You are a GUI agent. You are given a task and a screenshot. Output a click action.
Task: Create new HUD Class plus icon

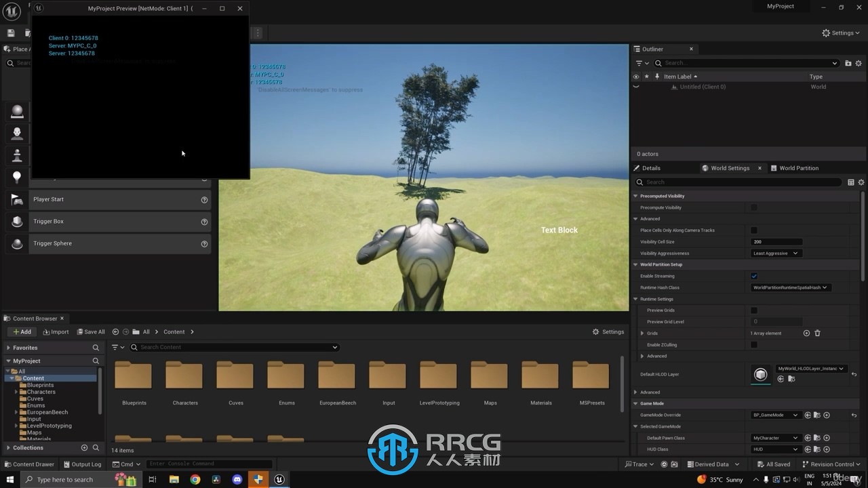pyautogui.click(x=827, y=449)
